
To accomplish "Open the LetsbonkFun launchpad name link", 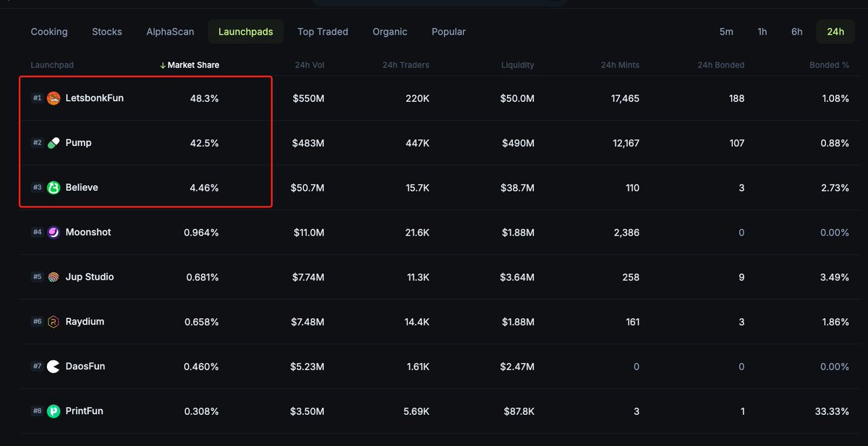I will (94, 98).
